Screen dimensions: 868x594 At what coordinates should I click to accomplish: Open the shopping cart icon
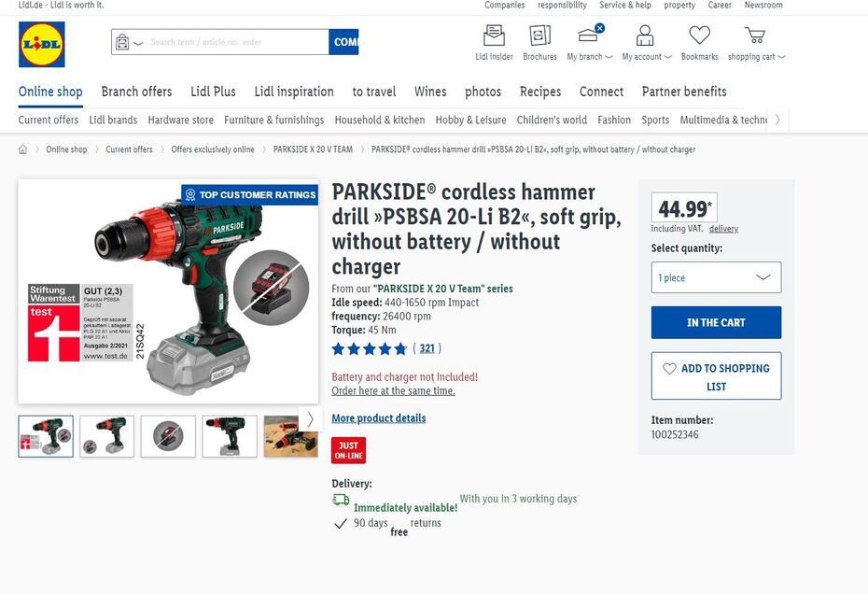755,35
